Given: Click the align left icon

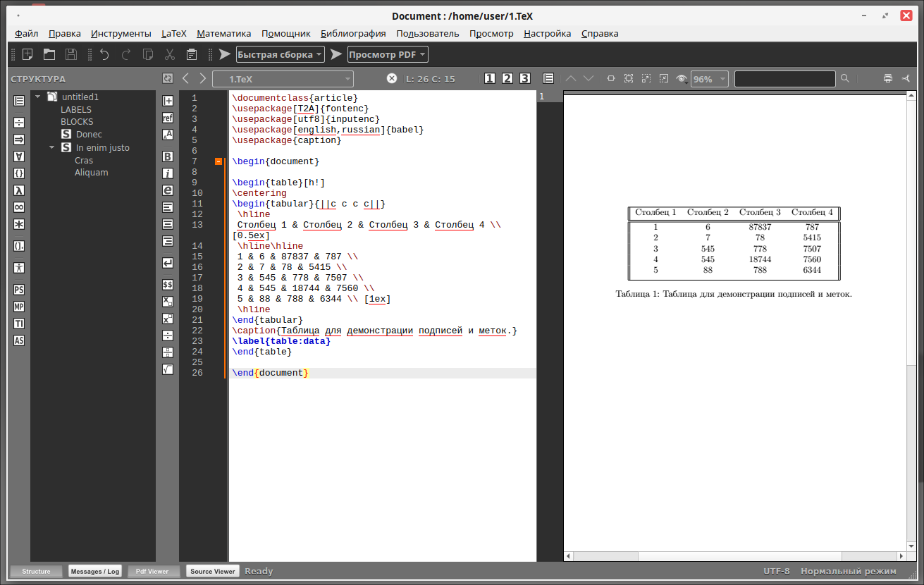Looking at the screenshot, I should coord(168,207).
